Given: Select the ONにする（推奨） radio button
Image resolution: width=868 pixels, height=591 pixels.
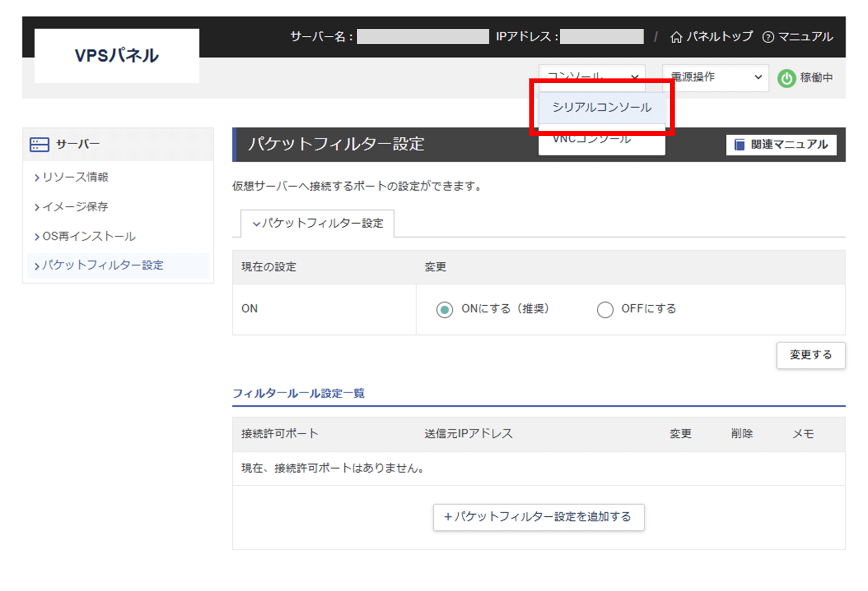Looking at the screenshot, I should pos(445,309).
